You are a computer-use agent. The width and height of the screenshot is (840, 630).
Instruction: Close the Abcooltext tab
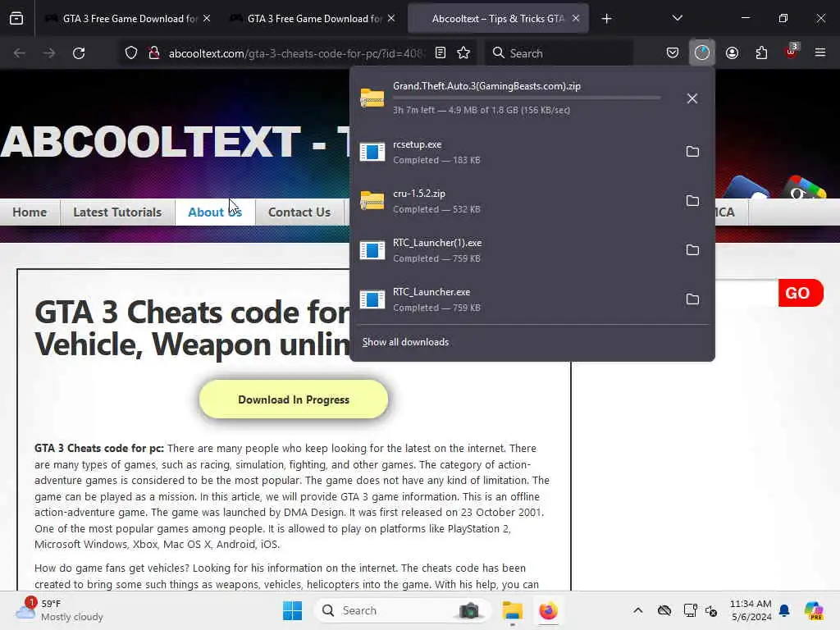point(575,19)
